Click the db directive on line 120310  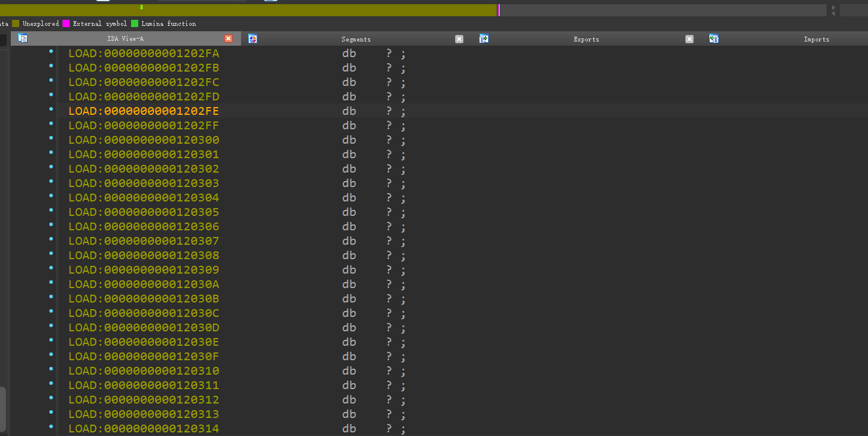click(x=349, y=371)
